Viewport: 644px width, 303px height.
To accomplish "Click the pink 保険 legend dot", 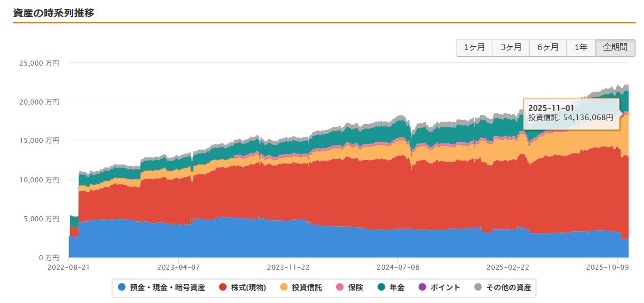I will pyautogui.click(x=340, y=287).
